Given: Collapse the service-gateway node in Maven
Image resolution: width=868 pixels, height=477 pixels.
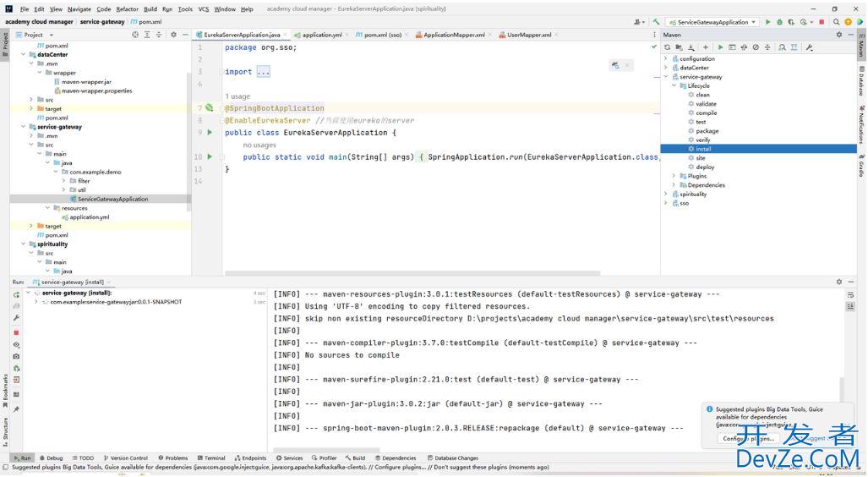Looking at the screenshot, I should click(666, 77).
